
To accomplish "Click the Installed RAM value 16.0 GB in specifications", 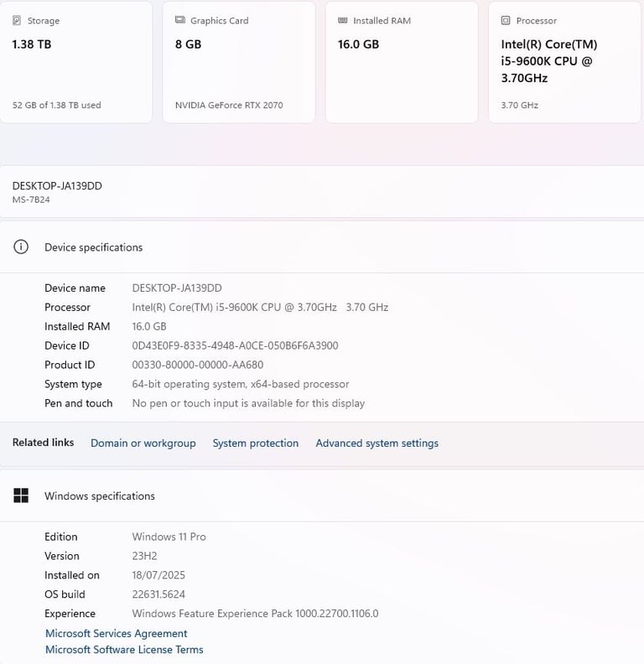I will click(149, 326).
